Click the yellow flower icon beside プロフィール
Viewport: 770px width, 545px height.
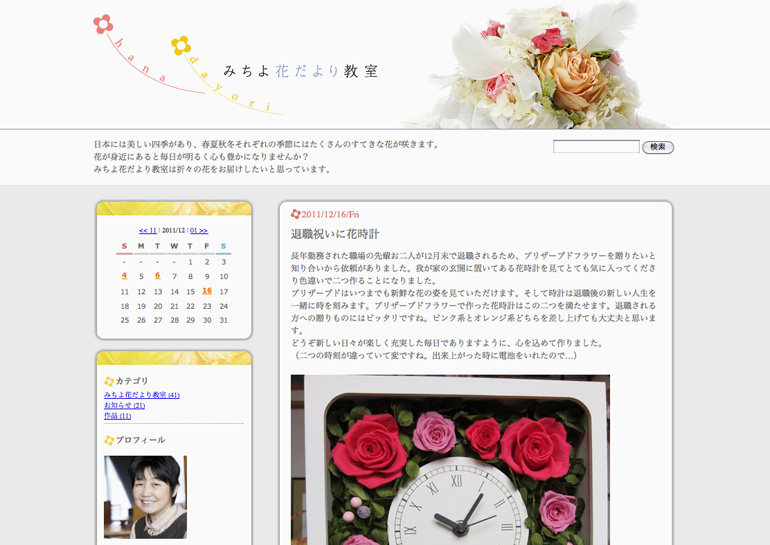tap(109, 440)
